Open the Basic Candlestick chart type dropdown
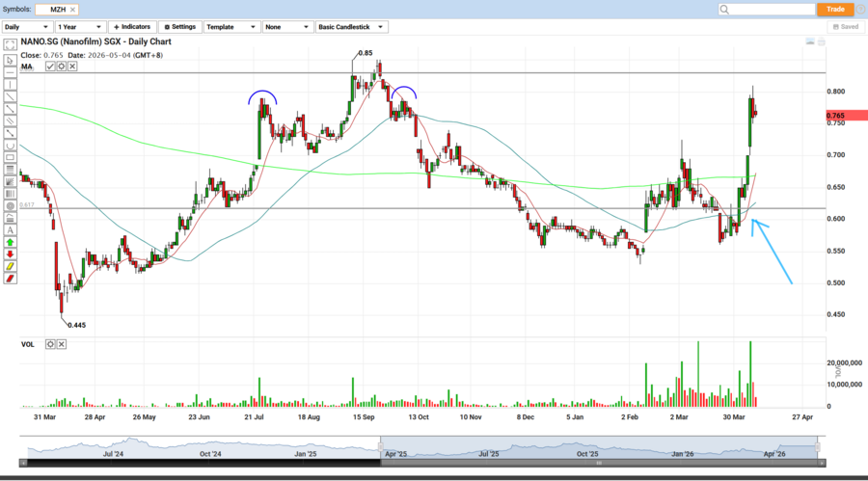Screen dimensions: 868x481 pos(351,27)
